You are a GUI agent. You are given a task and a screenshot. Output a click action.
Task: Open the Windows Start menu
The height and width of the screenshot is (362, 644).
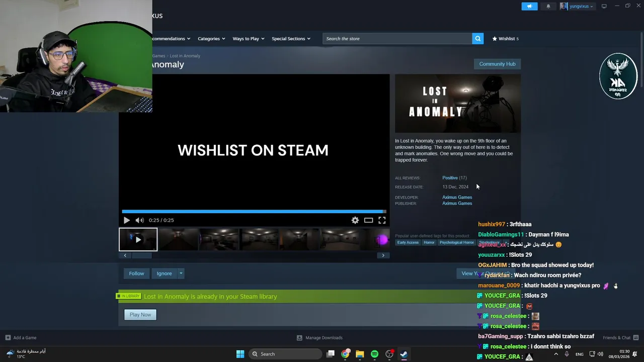click(x=240, y=354)
